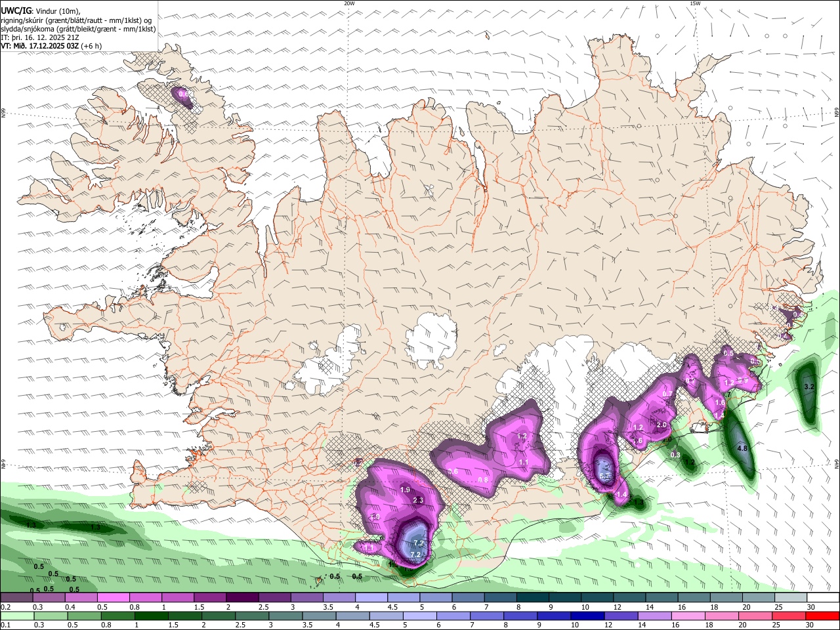Pick the bright red 30 swatch in the lower legend row
The width and height of the screenshot is (840, 630).
coord(822,616)
